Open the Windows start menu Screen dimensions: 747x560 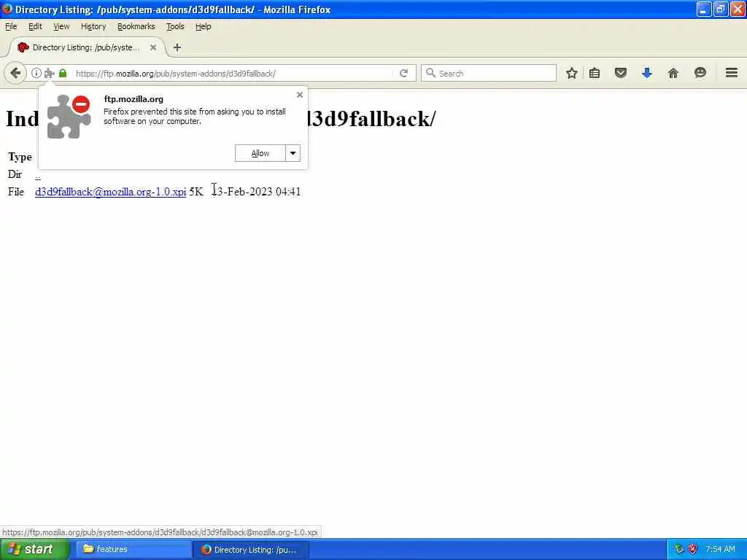pyautogui.click(x=35, y=549)
